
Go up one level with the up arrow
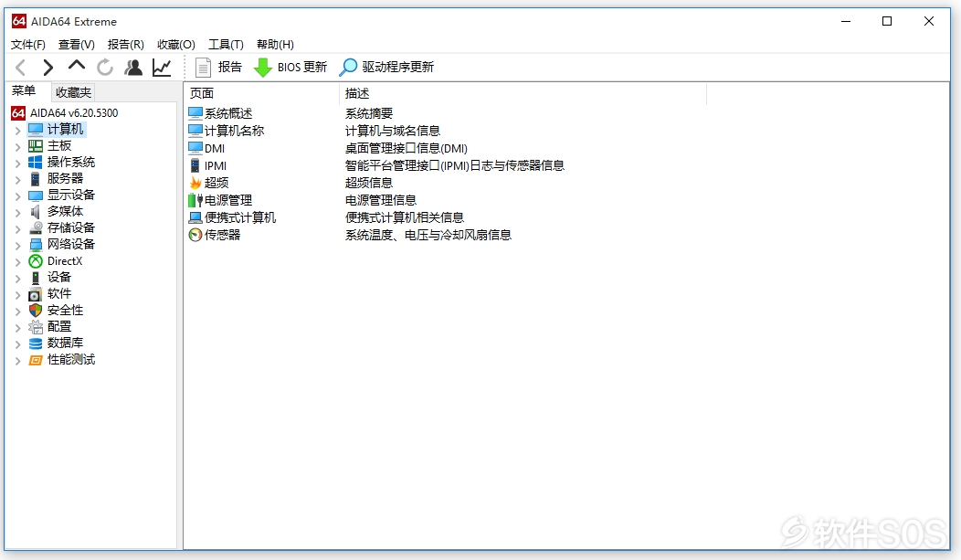pos(77,65)
